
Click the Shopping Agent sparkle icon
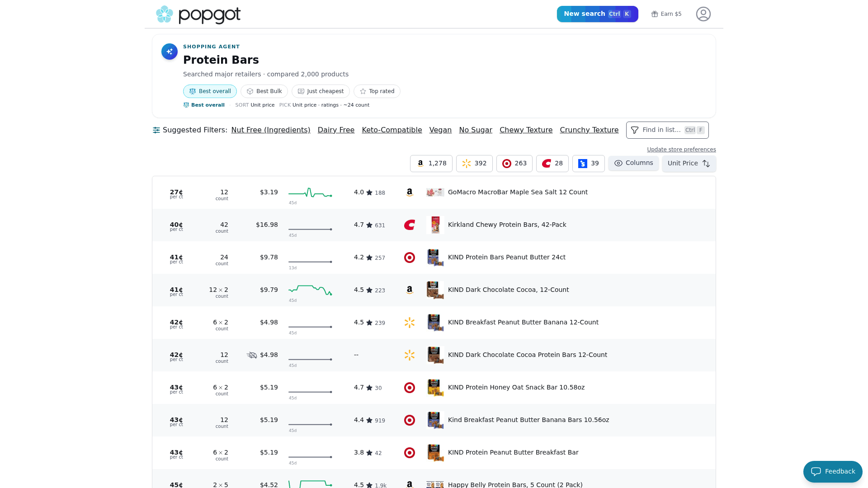[170, 52]
